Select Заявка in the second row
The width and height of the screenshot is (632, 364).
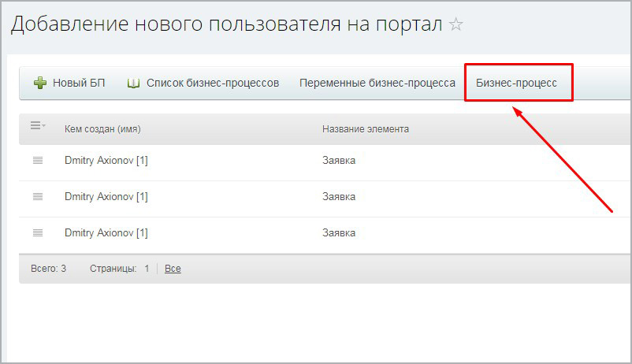pos(339,196)
